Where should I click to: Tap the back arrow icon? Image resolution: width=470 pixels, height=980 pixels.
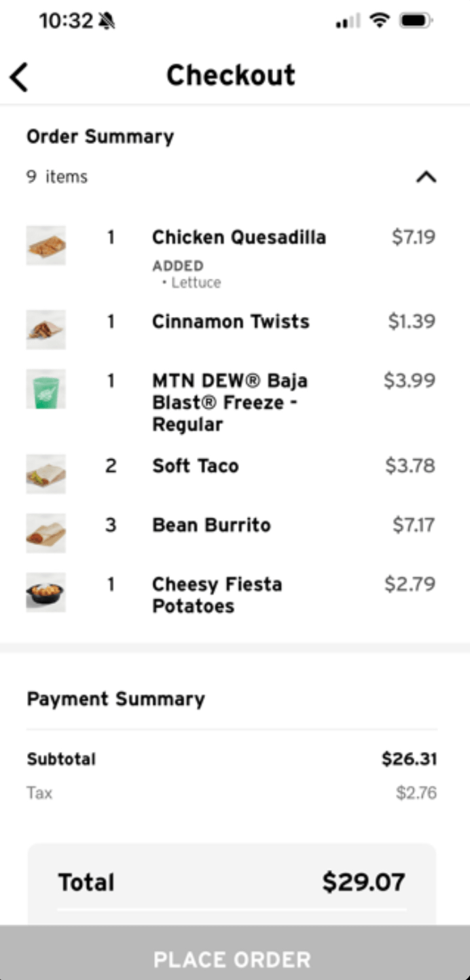[20, 77]
